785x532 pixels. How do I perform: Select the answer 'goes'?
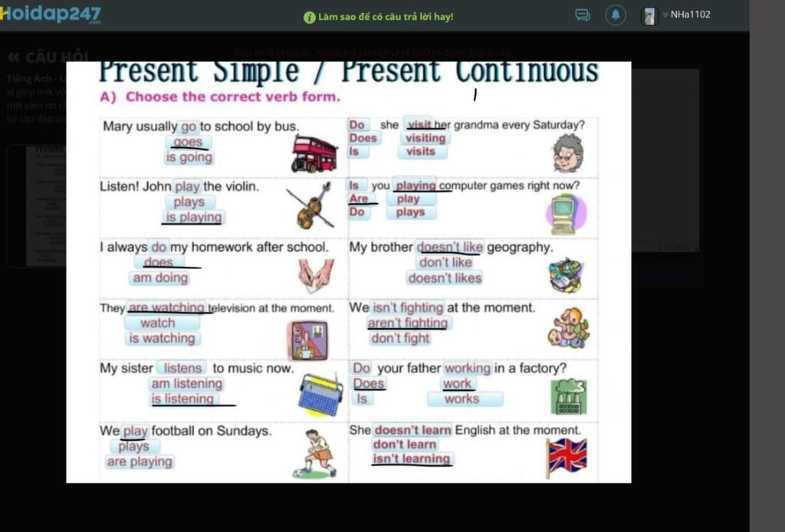189,142
